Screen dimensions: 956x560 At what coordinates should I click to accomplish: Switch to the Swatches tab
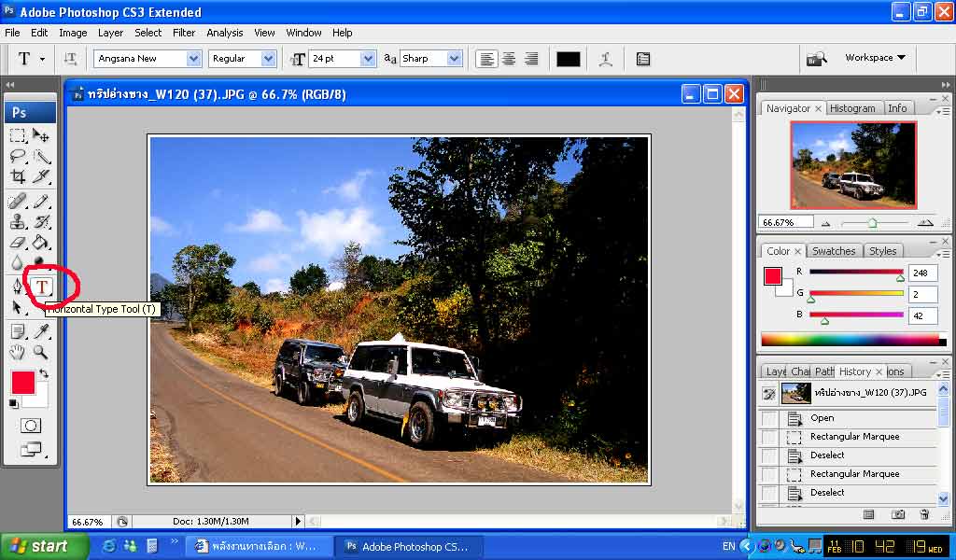point(834,251)
